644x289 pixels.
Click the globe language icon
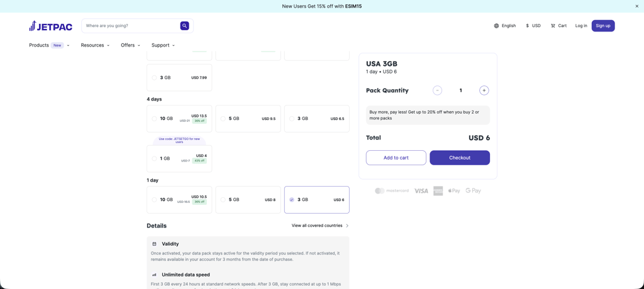pyautogui.click(x=496, y=26)
